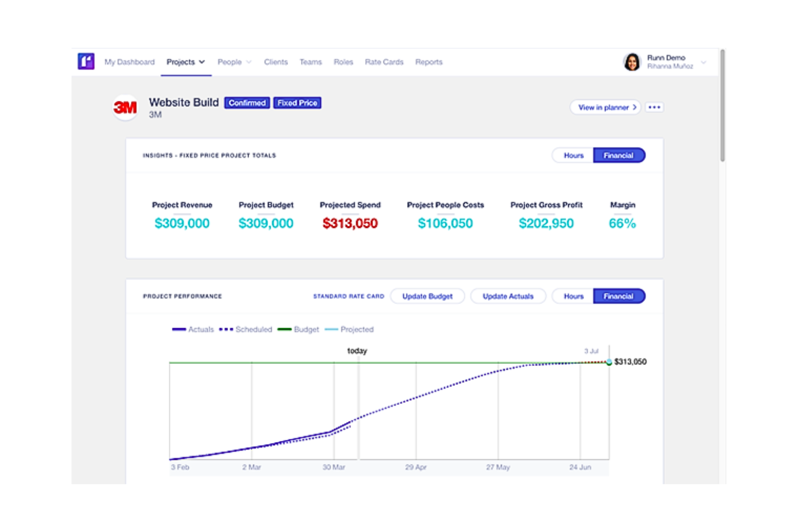The width and height of the screenshot is (798, 532).
Task: Click the vertical page scrollbar
Action: [722, 105]
